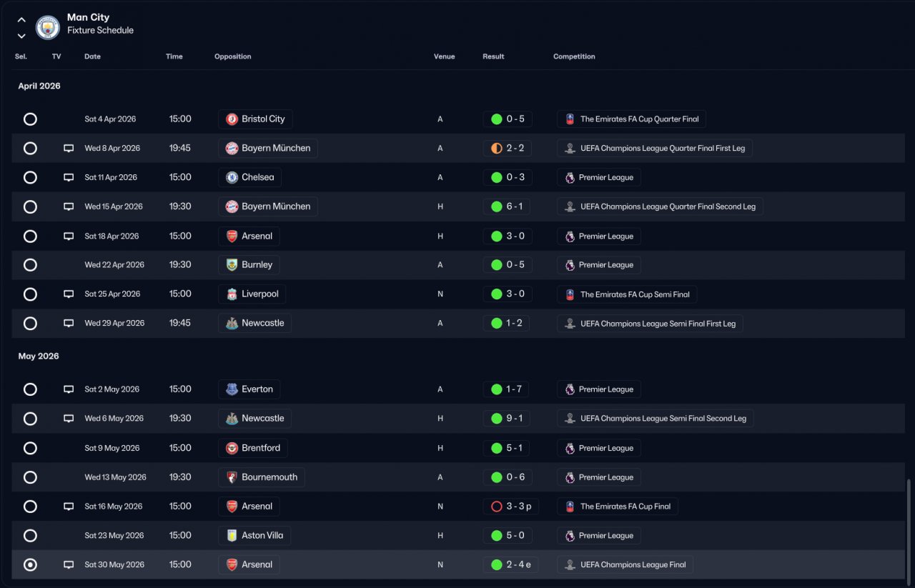Select the Brentford fixture radio button
The height and width of the screenshot is (588, 915).
(30, 449)
